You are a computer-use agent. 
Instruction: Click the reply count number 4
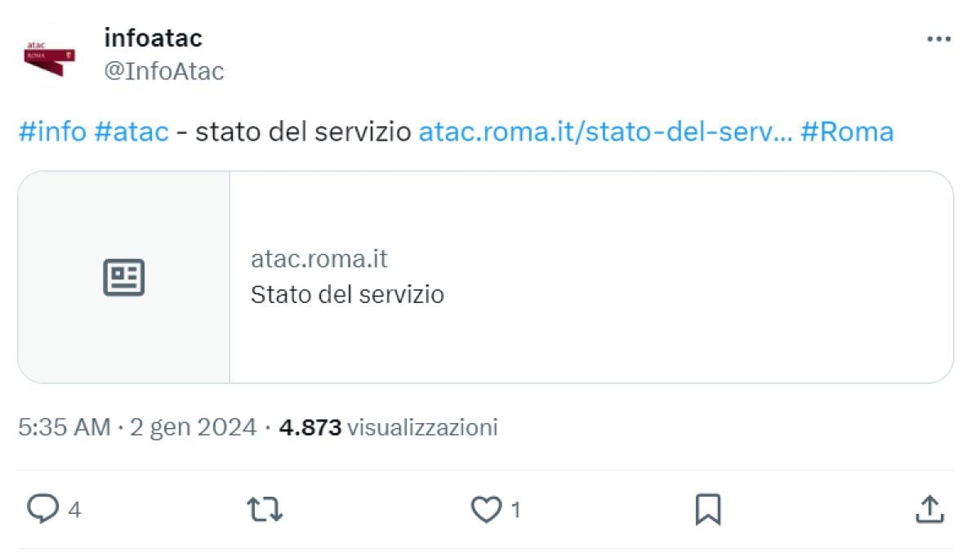(73, 509)
